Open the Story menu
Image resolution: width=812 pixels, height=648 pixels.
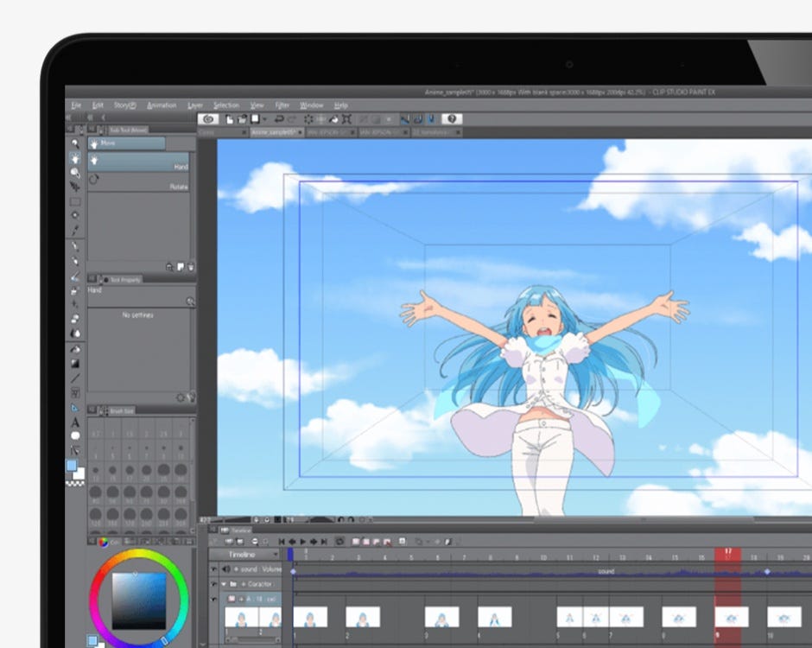124,105
